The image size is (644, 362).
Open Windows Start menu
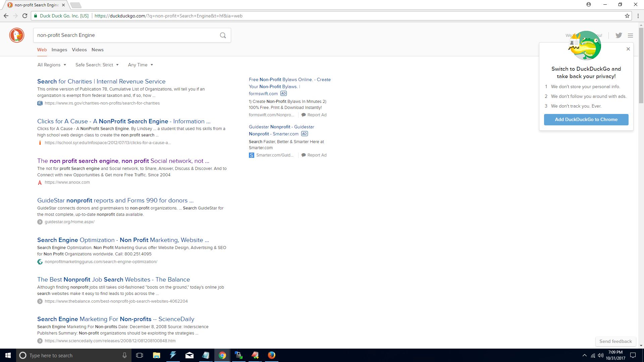[x=8, y=355]
